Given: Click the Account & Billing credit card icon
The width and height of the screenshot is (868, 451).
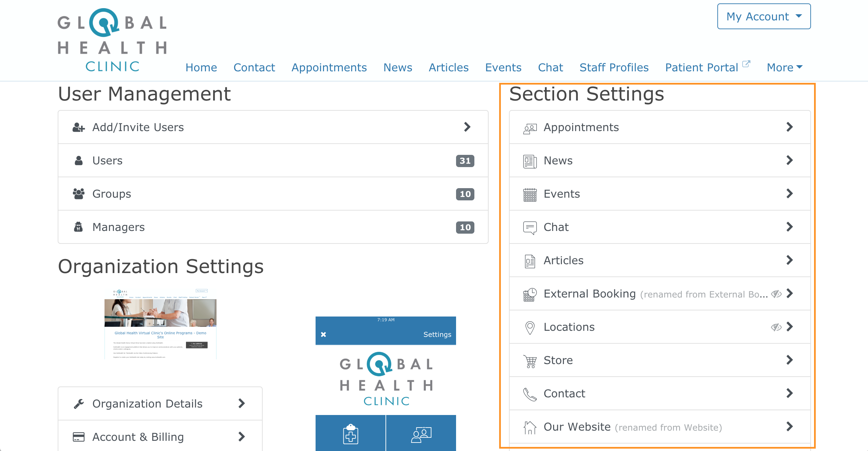Looking at the screenshot, I should tap(78, 437).
